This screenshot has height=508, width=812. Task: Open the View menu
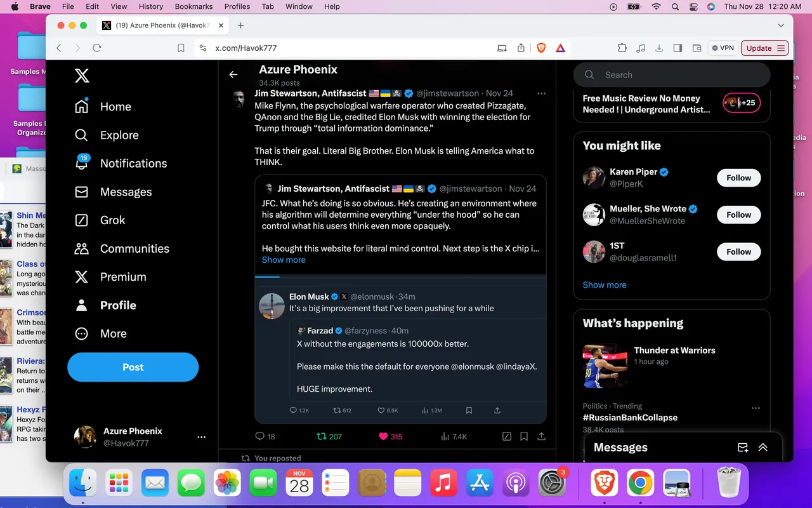coord(119,6)
